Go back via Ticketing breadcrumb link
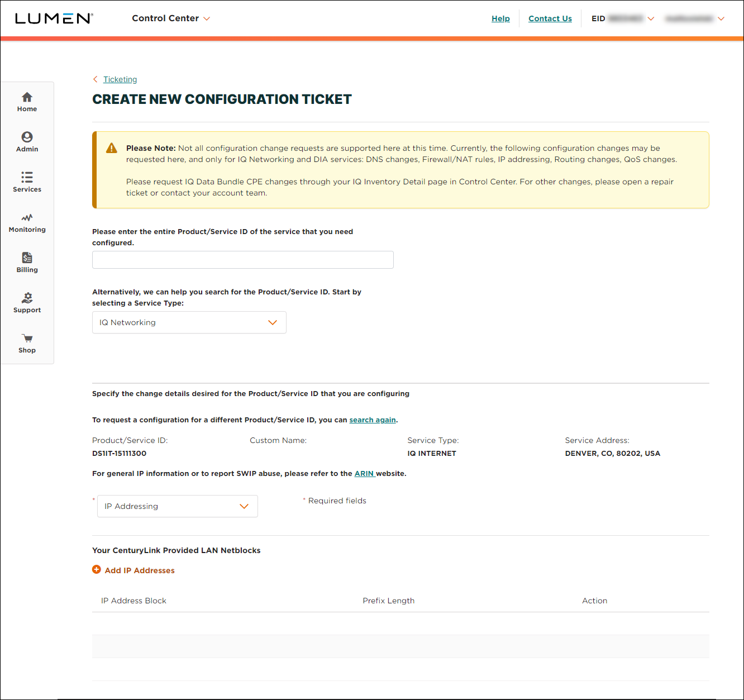744x700 pixels. tap(120, 79)
